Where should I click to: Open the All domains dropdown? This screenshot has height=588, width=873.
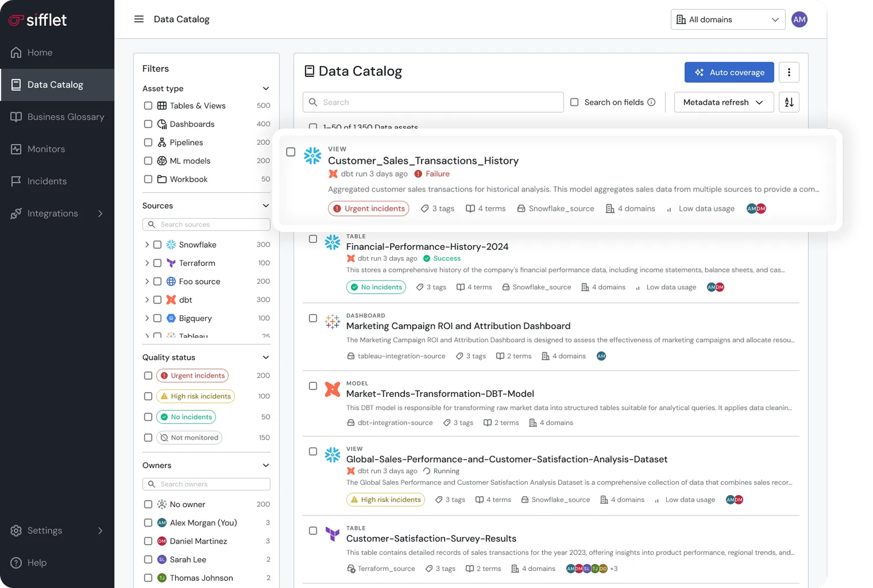[728, 20]
